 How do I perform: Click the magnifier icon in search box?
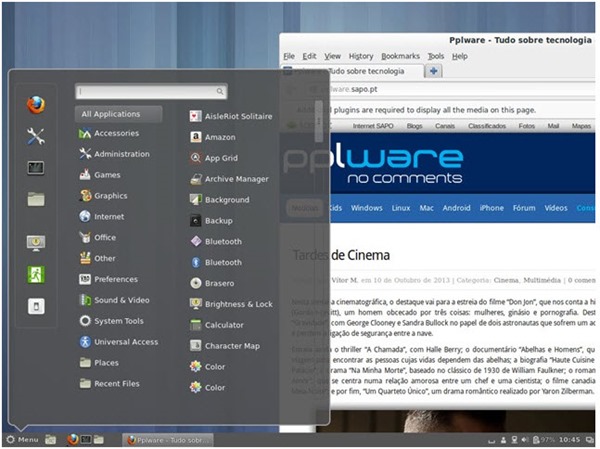tap(220, 91)
